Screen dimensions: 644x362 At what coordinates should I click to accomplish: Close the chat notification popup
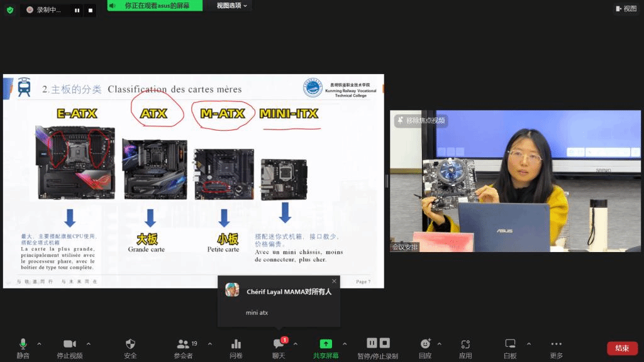334,281
